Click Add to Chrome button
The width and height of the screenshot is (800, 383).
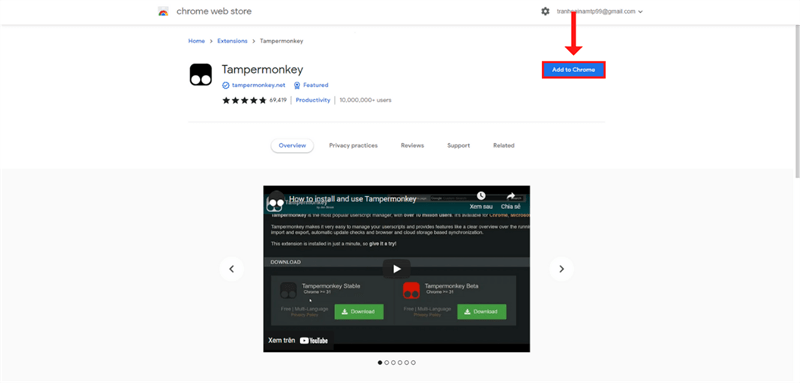(573, 70)
